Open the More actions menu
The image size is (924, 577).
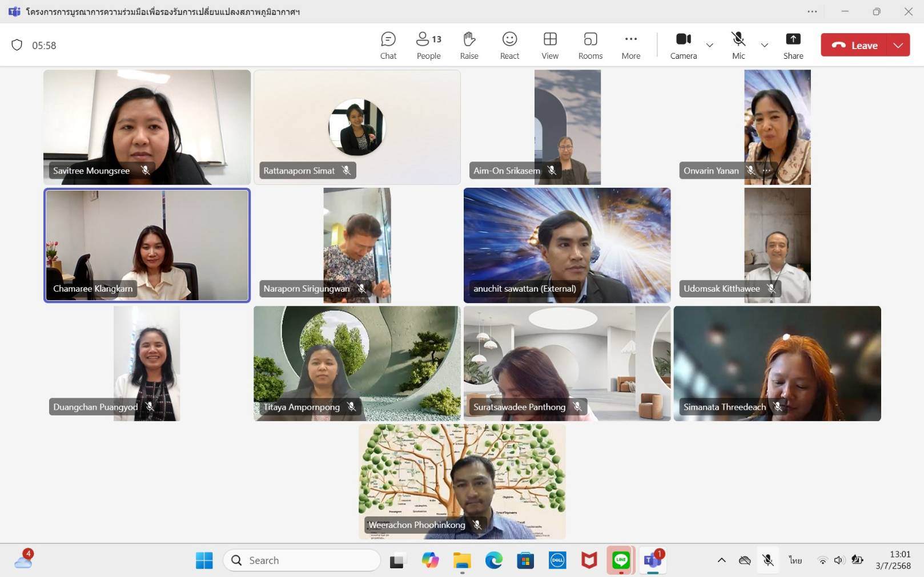pos(630,45)
